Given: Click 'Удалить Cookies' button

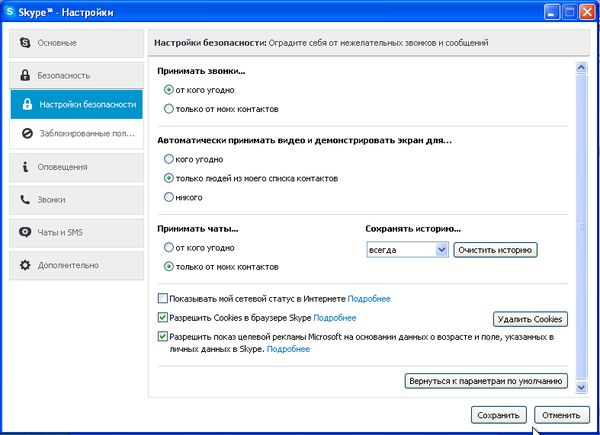Looking at the screenshot, I should click(530, 319).
